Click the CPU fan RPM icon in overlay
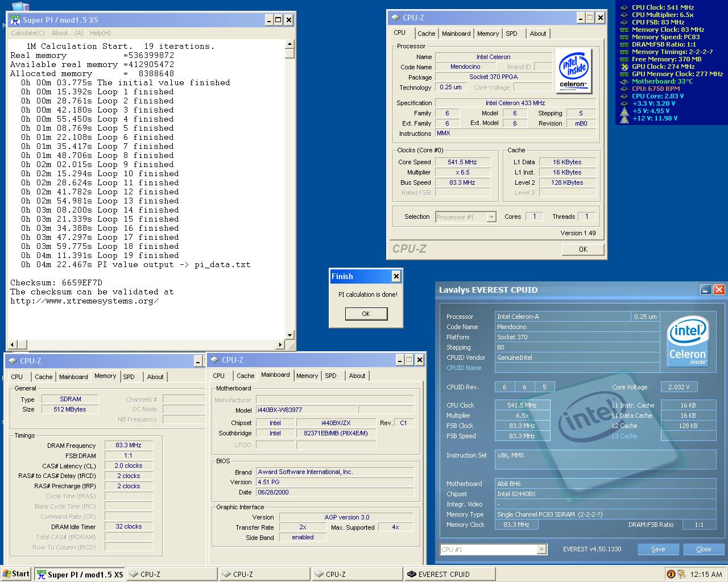This screenshot has width=728, height=582. [x=624, y=89]
